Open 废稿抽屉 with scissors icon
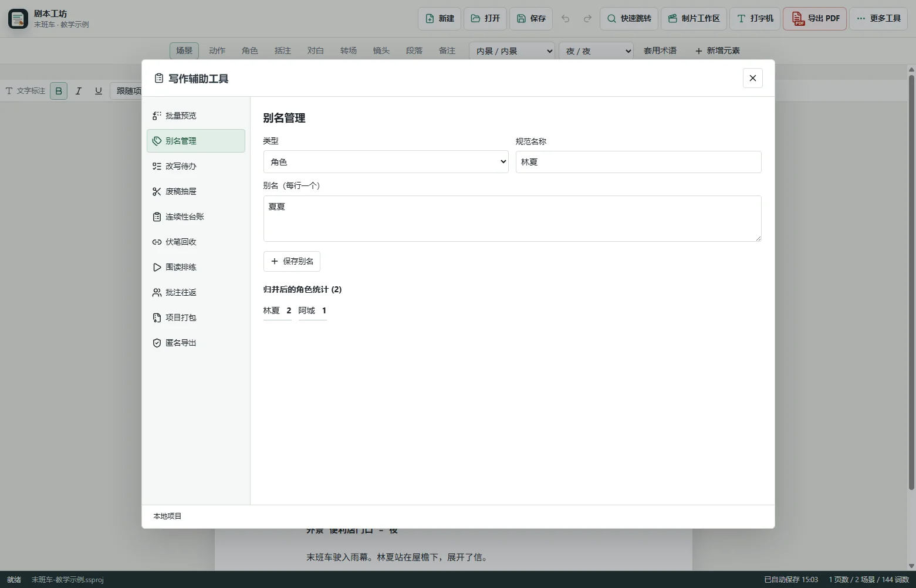 click(x=195, y=191)
